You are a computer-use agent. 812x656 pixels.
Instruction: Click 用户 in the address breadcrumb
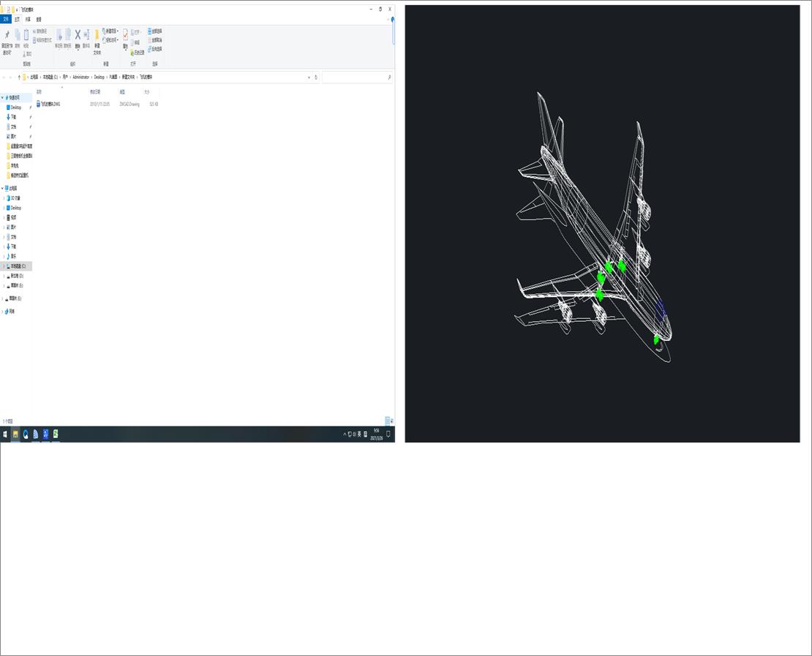65,77
